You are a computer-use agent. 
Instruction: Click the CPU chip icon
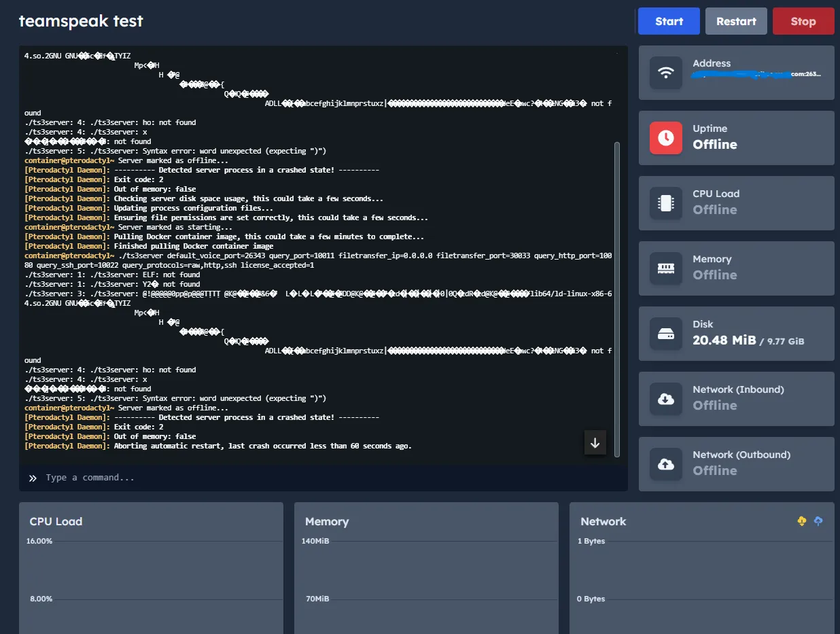click(x=666, y=203)
